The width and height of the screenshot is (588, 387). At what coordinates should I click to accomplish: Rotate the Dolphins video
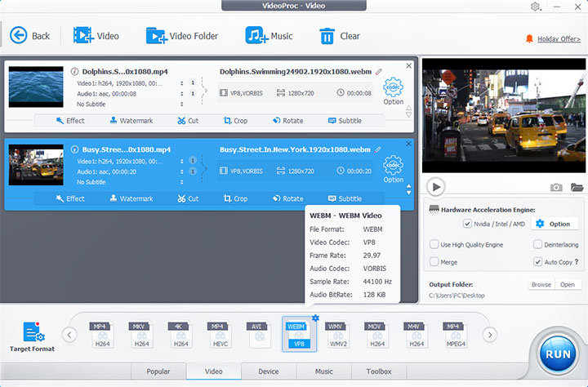pyautogui.click(x=288, y=120)
